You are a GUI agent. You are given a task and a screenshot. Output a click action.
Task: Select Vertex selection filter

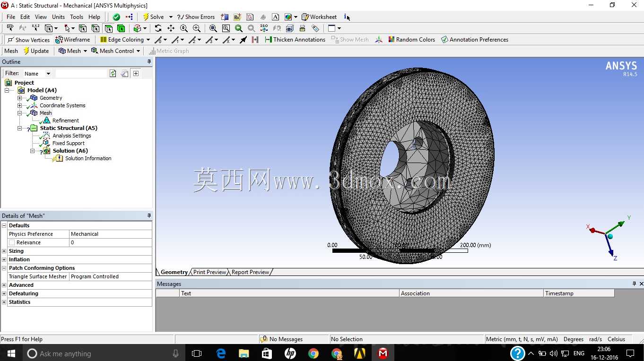(x=83, y=28)
